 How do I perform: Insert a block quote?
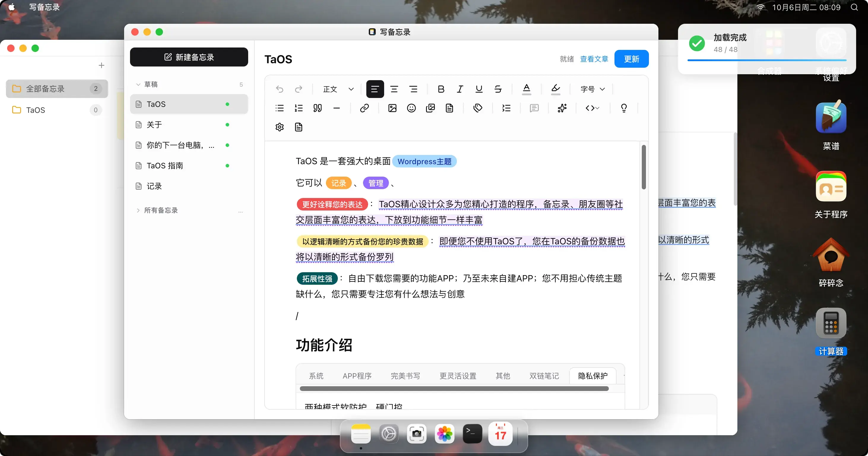pyautogui.click(x=317, y=108)
